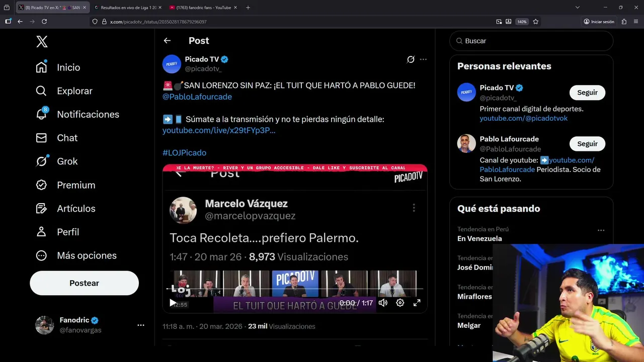The width and height of the screenshot is (644, 362).
Task: Open the En Venezuela trend
Action: click(479, 238)
